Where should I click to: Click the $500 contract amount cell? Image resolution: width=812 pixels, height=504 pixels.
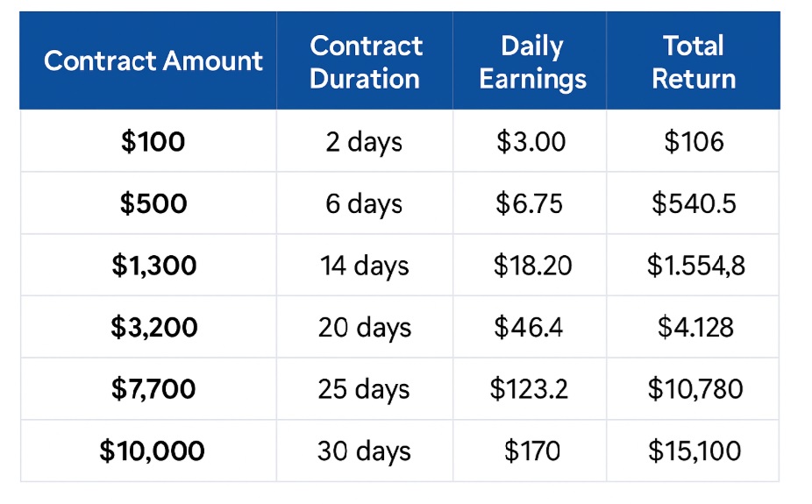(x=153, y=203)
